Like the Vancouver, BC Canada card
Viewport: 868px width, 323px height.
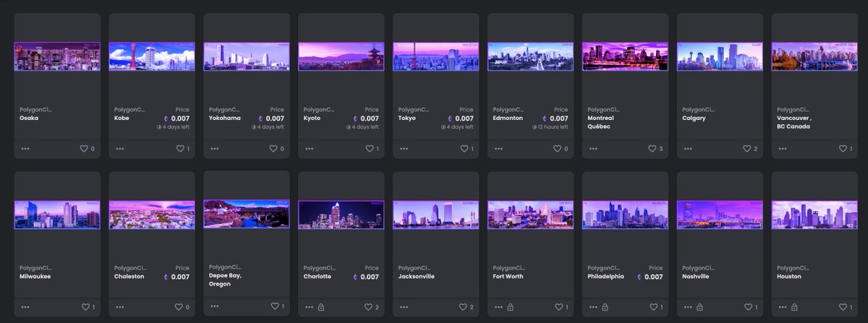click(843, 149)
